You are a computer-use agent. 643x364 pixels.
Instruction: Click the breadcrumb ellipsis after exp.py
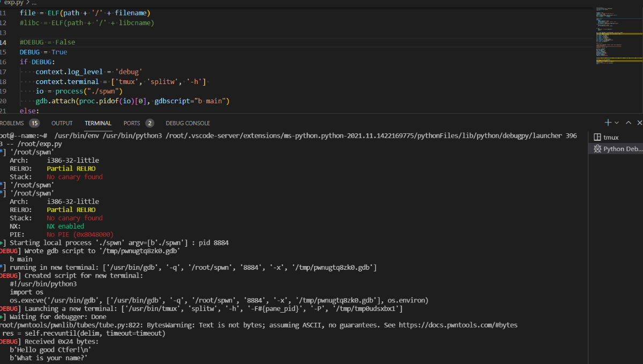(34, 3)
